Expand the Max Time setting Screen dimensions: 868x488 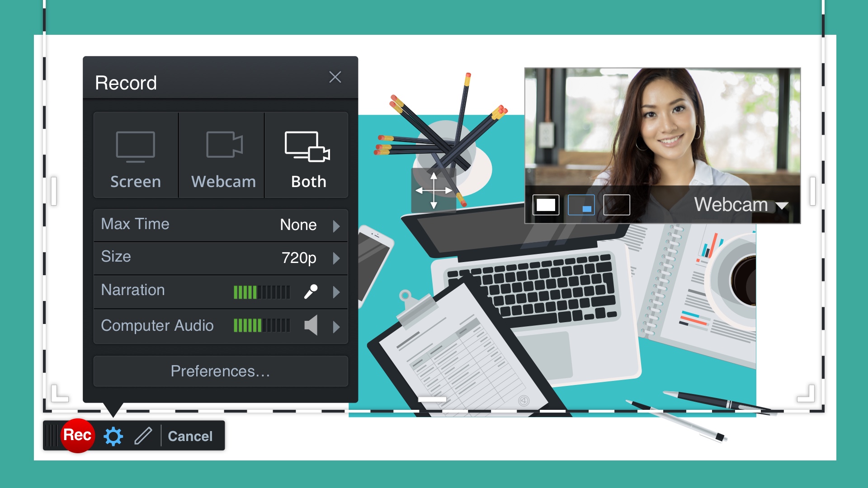pos(336,225)
